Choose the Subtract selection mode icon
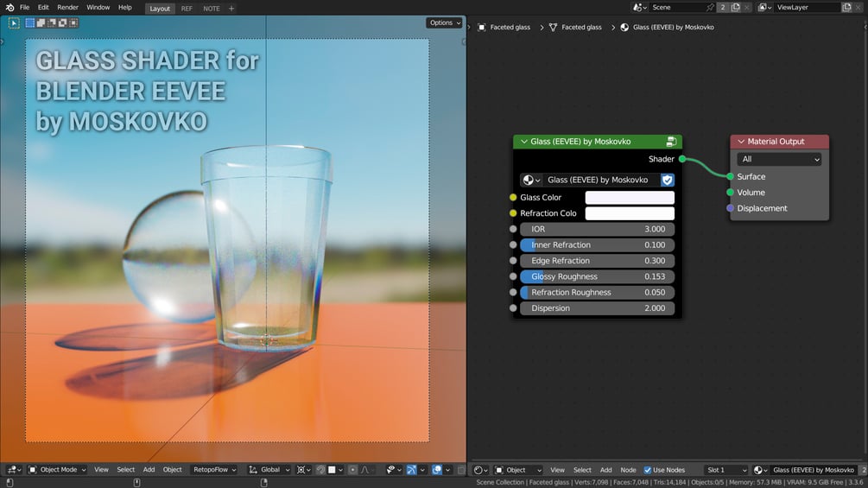The height and width of the screenshot is (488, 868). [x=52, y=22]
